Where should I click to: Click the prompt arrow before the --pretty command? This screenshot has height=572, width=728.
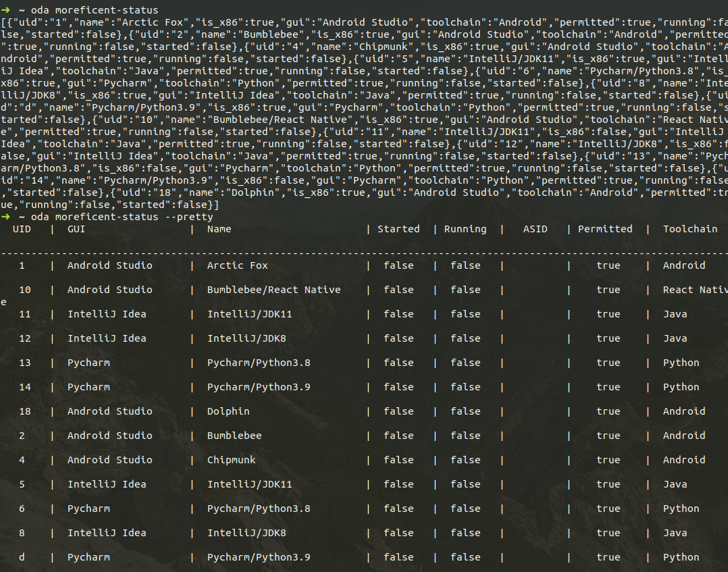(x=6, y=217)
